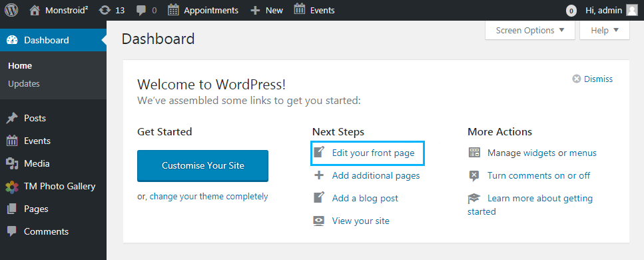The height and width of the screenshot is (260, 644).
Task: Click the admin avatar image
Action: tap(631, 10)
